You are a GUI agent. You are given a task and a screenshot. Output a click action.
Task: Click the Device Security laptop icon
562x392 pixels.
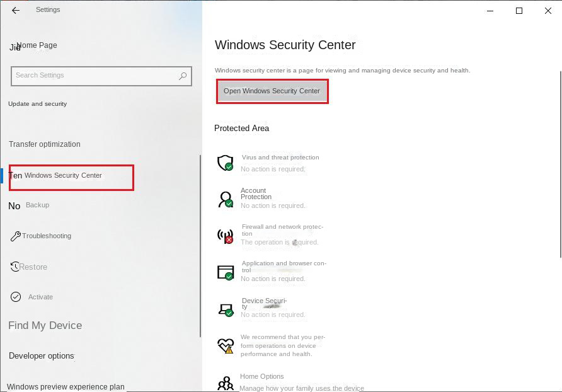click(225, 309)
